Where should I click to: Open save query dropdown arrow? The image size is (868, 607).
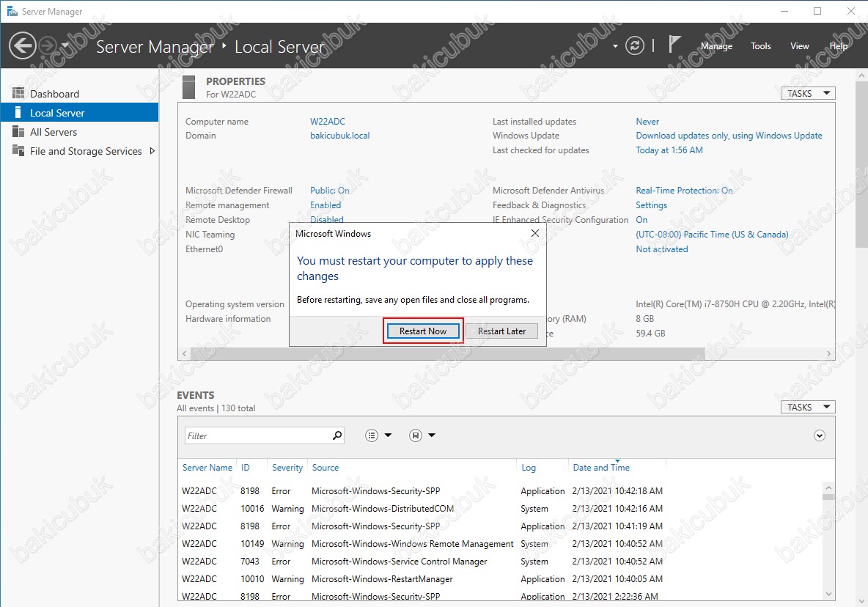coord(432,435)
